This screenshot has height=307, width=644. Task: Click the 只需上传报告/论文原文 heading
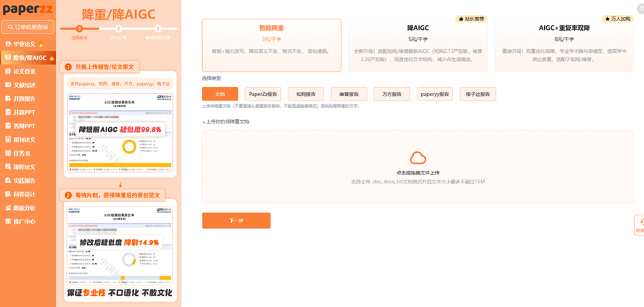coord(105,66)
